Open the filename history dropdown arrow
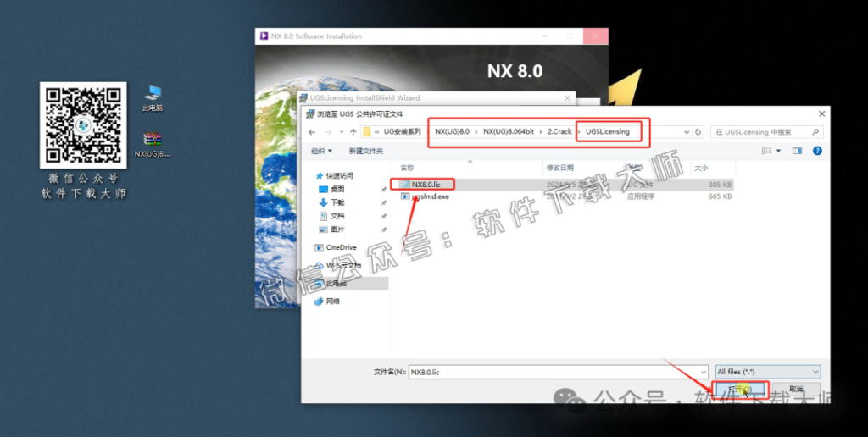Screen dimensions: 868x437 tap(703, 372)
